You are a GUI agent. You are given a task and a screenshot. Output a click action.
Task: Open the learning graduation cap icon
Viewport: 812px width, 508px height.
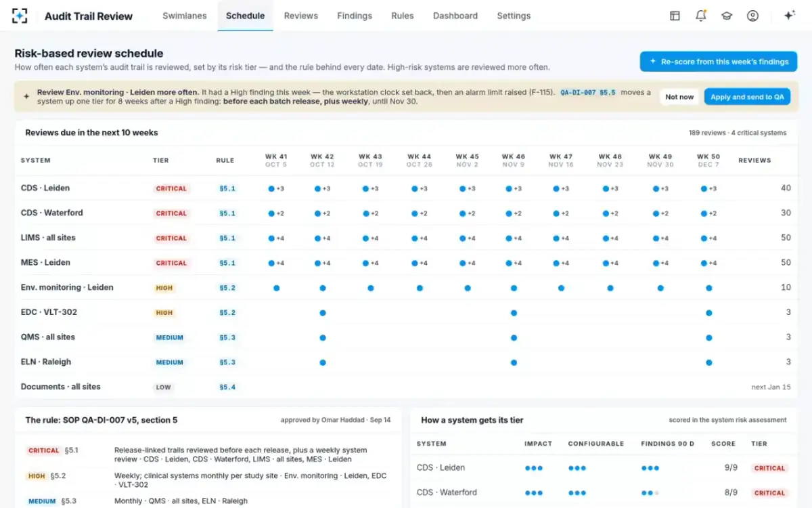point(727,16)
